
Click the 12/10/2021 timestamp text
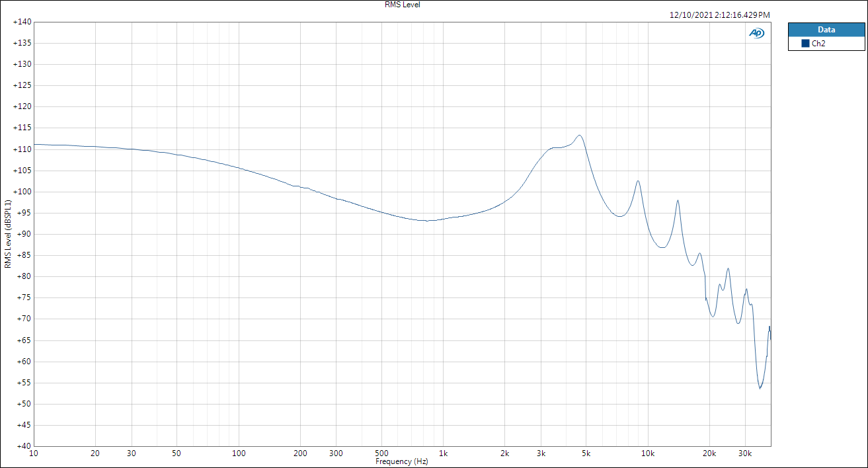[x=719, y=15]
